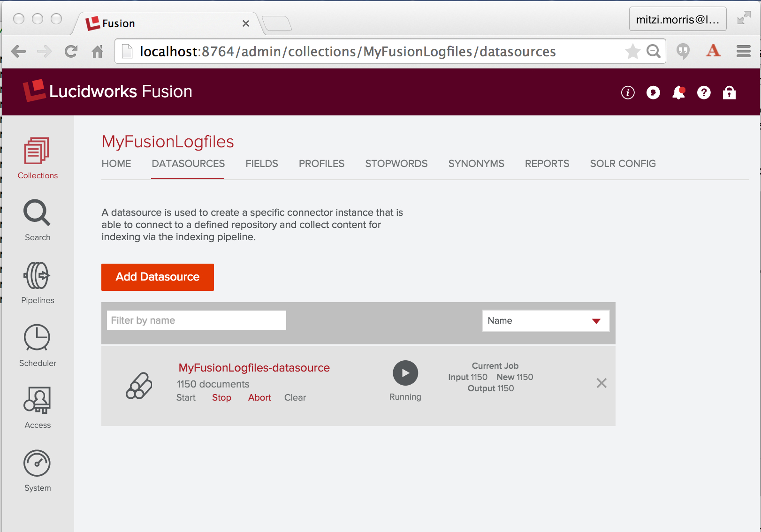Switch to the DATASOURCES tab
761x532 pixels.
[x=188, y=164]
